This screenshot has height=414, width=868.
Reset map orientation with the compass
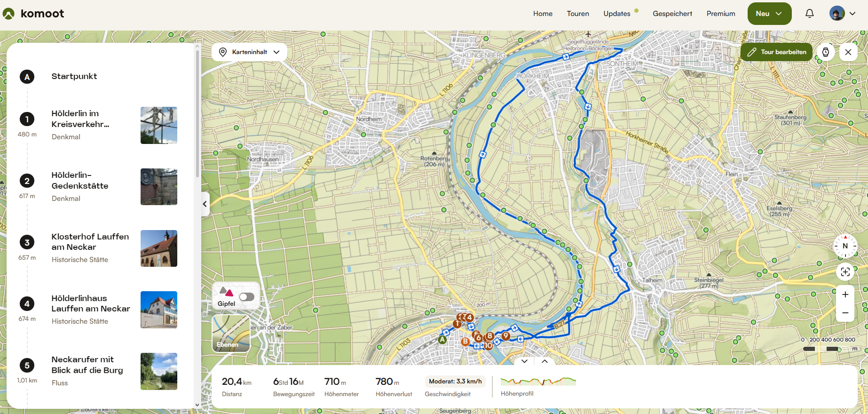click(845, 246)
